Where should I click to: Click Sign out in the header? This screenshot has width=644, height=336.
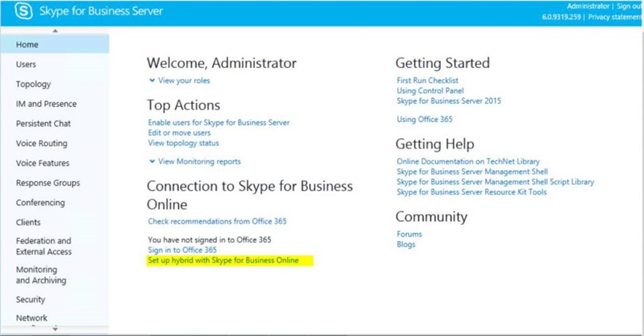[x=629, y=6]
